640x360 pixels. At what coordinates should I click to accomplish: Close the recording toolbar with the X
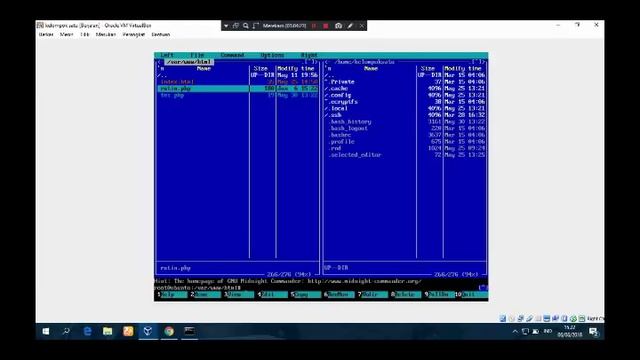point(362,26)
